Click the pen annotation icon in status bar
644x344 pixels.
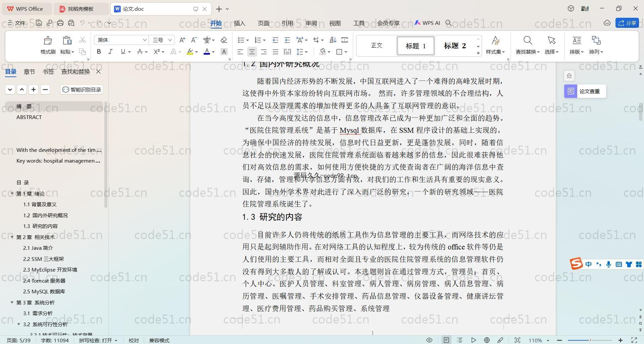(x=500, y=340)
